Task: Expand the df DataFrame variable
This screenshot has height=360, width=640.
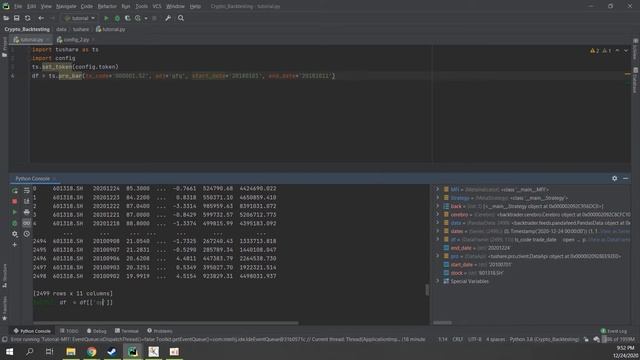Action: 438,240
